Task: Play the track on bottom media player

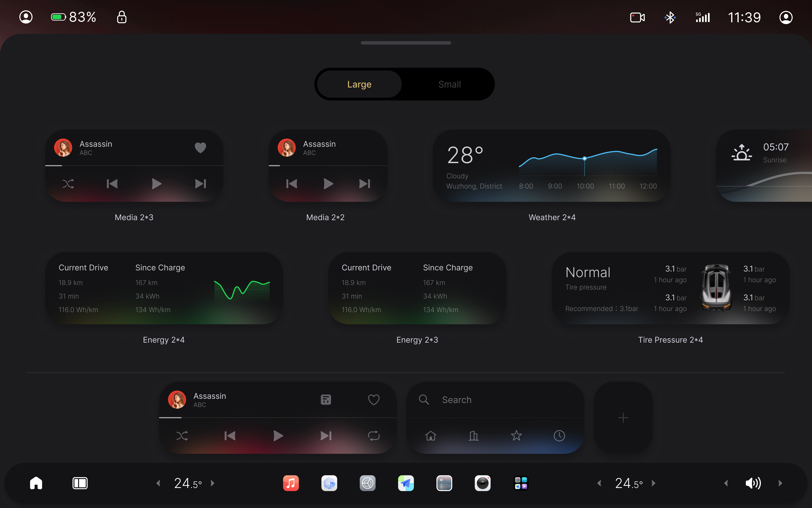Action: (278, 436)
